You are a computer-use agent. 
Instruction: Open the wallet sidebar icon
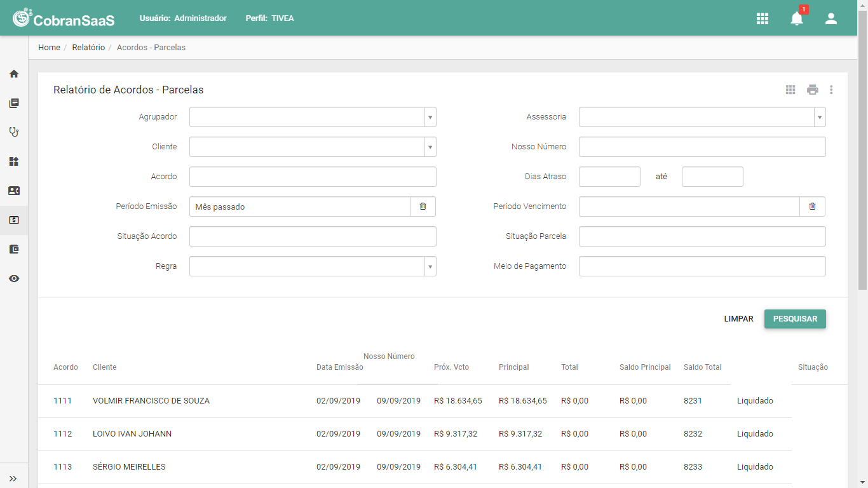point(14,249)
